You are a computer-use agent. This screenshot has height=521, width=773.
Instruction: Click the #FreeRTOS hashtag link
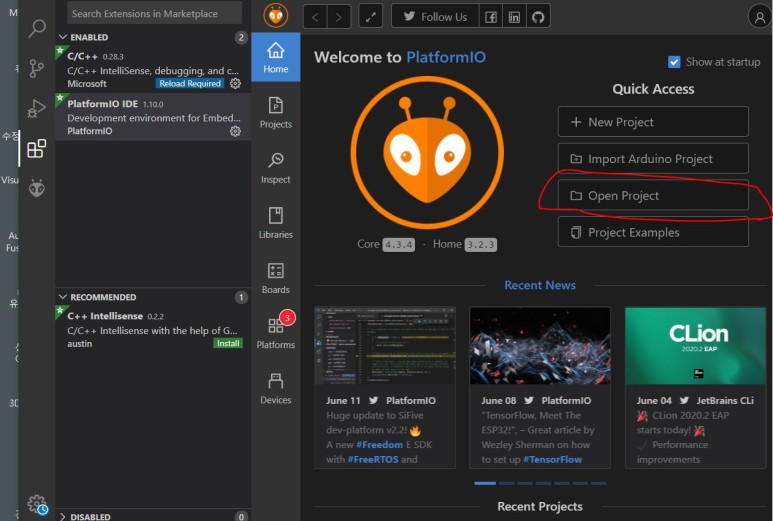point(373,459)
